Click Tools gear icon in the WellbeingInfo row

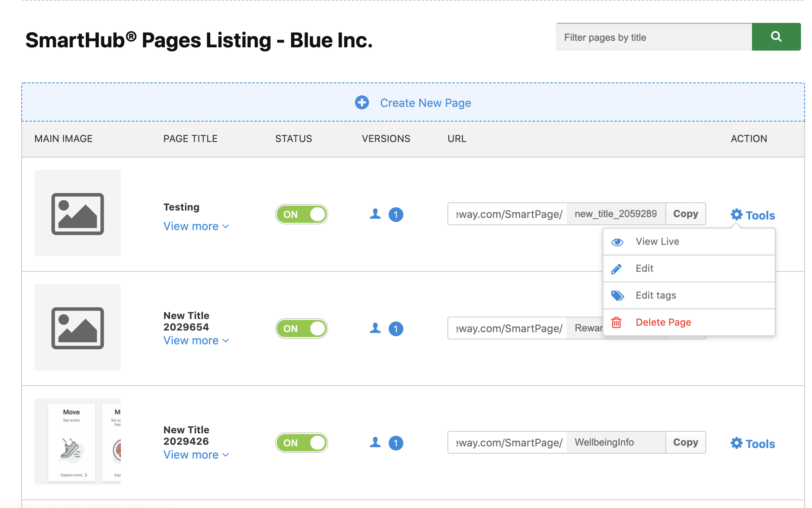coord(736,443)
